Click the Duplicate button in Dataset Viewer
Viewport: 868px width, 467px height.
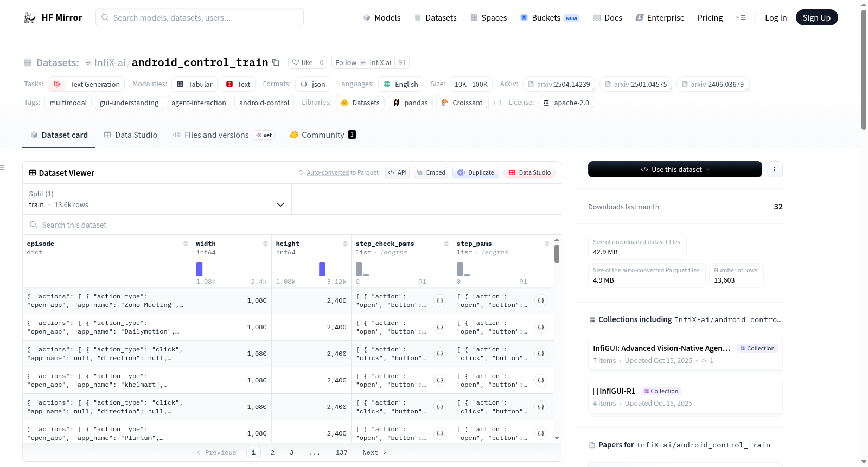pos(476,172)
